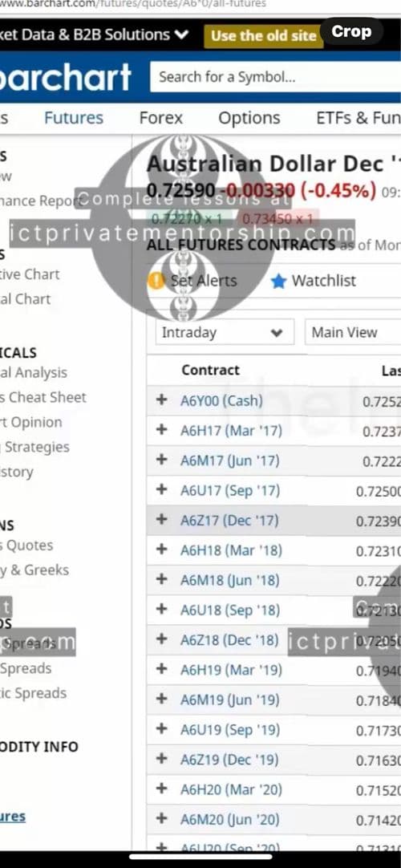Tap the Crop button
This screenshot has height=868, width=401.
[x=351, y=31]
